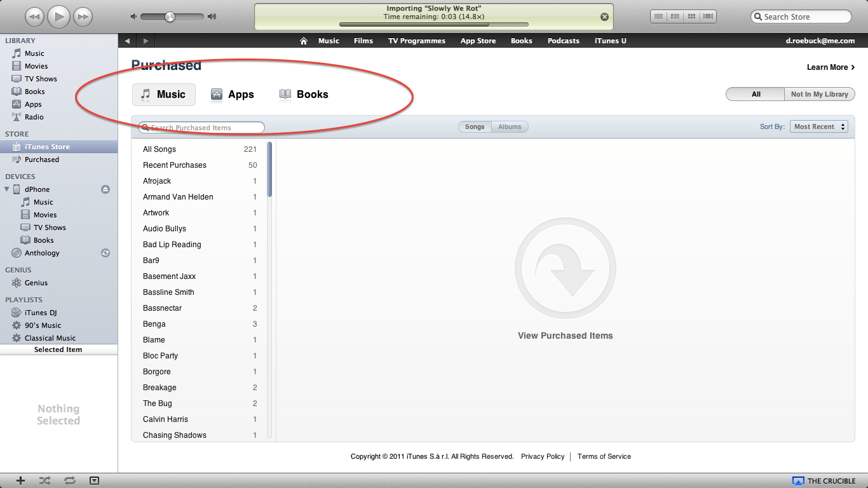Viewport: 868px width, 488px height.
Task: Select the All filter toggle
Action: coord(756,94)
